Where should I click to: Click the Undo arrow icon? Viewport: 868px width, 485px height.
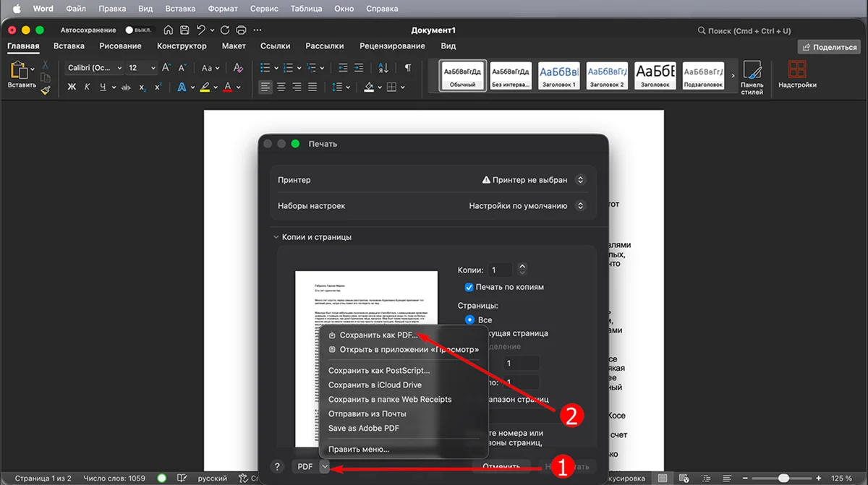coord(201,30)
